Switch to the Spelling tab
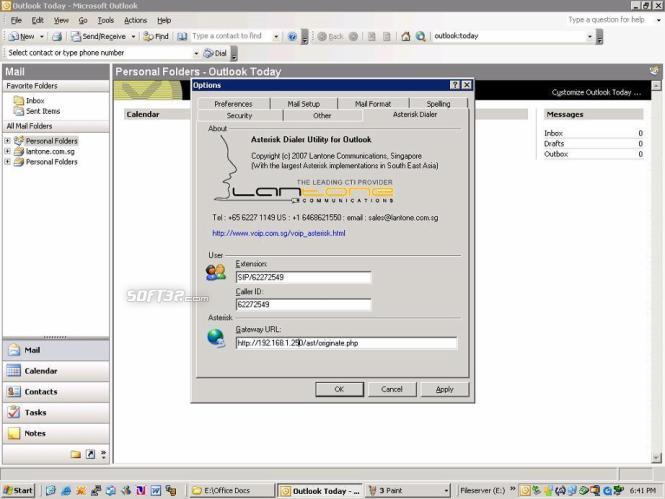665x499 pixels. tap(438, 103)
